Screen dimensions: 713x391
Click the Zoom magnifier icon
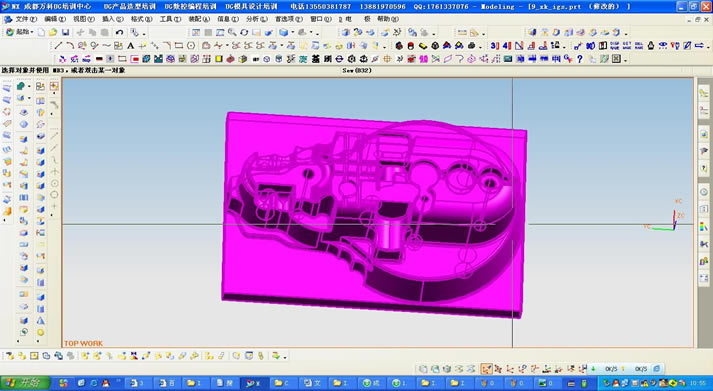tap(232, 32)
